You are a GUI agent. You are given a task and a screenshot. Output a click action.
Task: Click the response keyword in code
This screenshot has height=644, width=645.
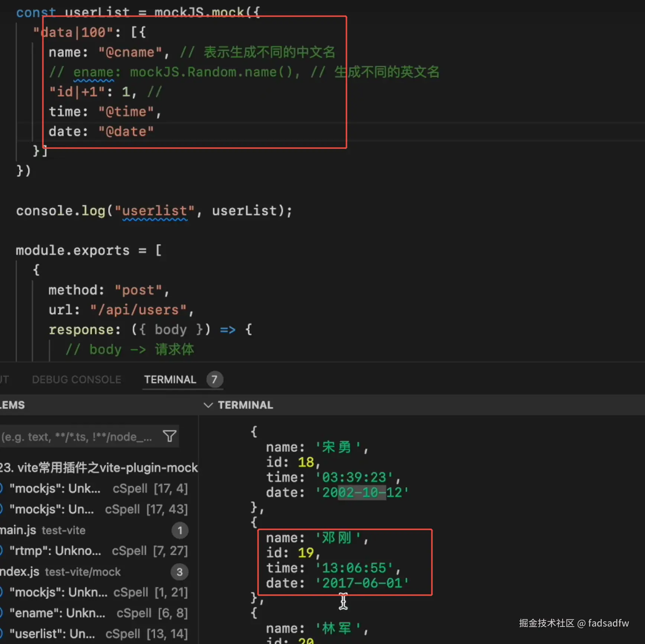pyautogui.click(x=81, y=330)
